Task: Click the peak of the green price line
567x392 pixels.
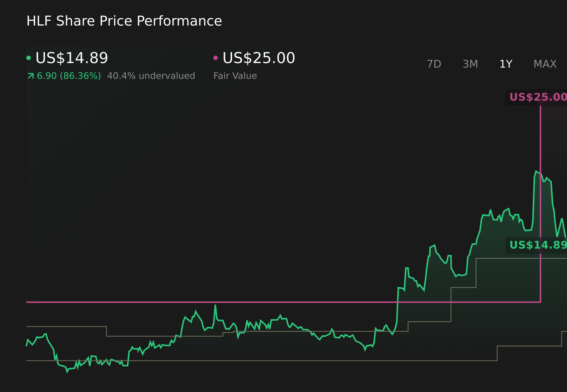Action: point(536,170)
